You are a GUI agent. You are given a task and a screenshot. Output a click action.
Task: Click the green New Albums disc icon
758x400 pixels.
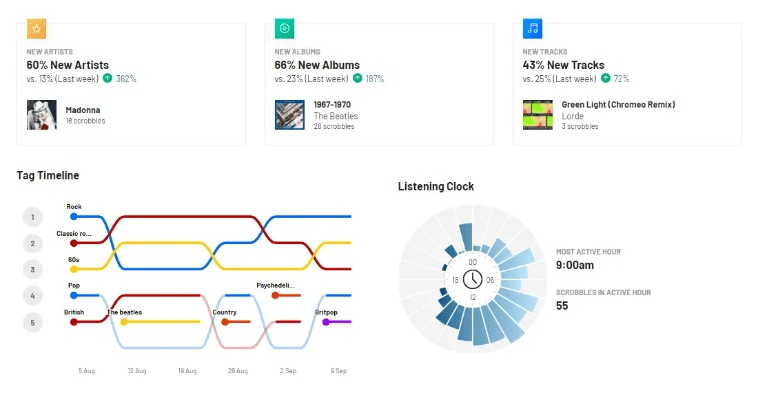pyautogui.click(x=284, y=29)
